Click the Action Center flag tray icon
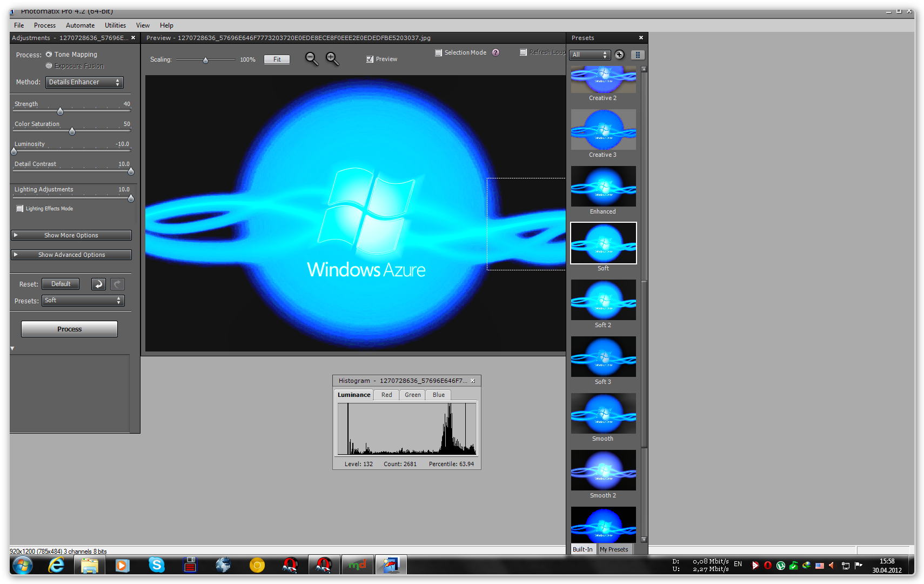924x584 pixels. point(859,566)
